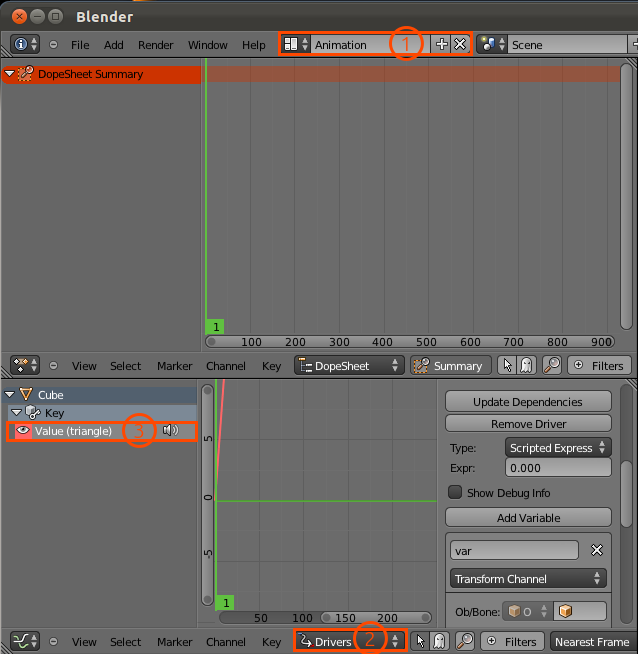The height and width of the screenshot is (654, 638).
Task: Collapse the Info header menus
Action: (53, 44)
